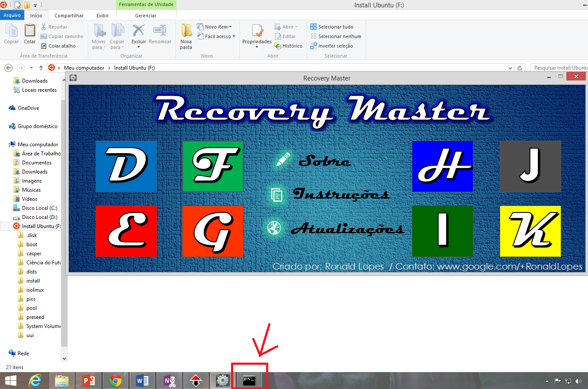The height and width of the screenshot is (389, 588).
Task: Choose the orange G drive tile
Action: point(213,231)
